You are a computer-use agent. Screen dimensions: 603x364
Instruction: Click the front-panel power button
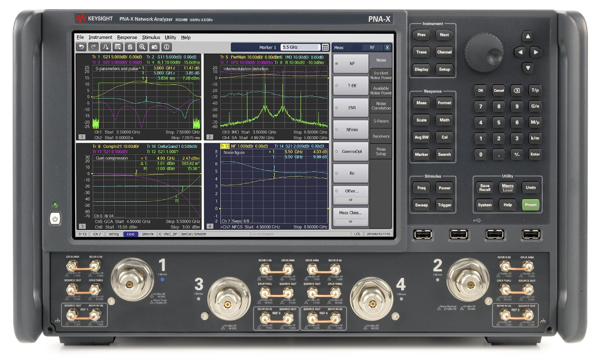tap(55, 219)
